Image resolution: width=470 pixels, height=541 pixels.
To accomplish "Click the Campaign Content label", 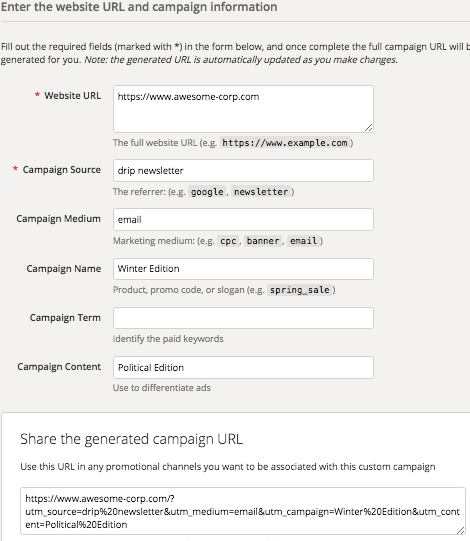I will click(59, 366).
